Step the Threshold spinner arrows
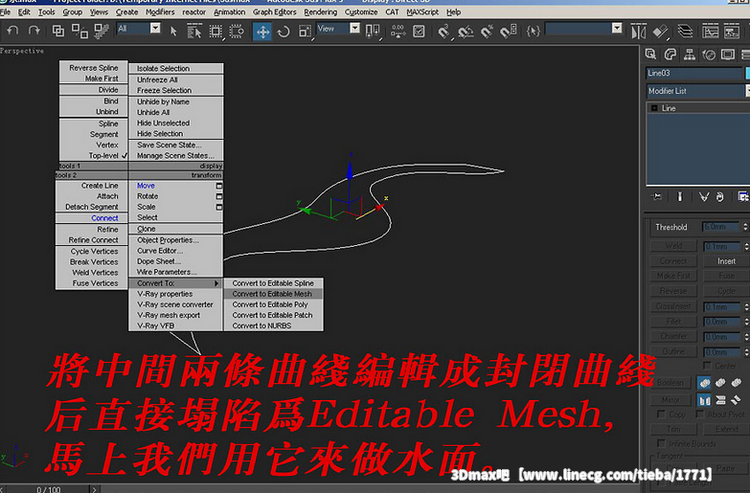 [745, 227]
